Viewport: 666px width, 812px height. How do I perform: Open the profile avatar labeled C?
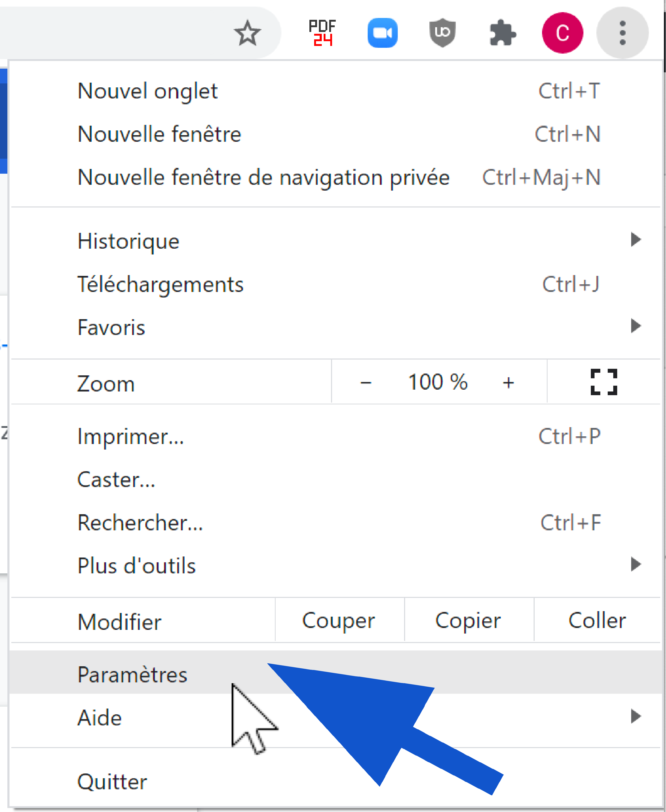tap(562, 33)
